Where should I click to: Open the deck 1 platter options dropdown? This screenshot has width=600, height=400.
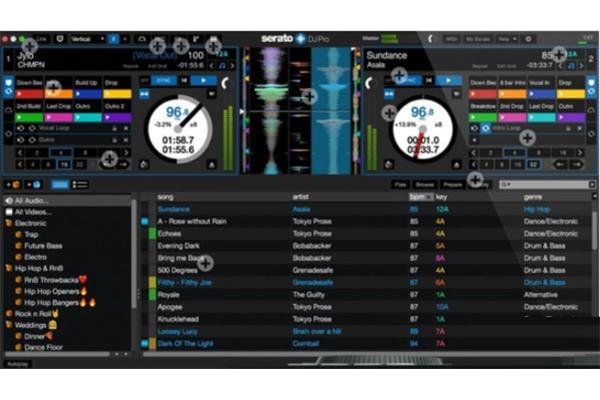coord(212,94)
